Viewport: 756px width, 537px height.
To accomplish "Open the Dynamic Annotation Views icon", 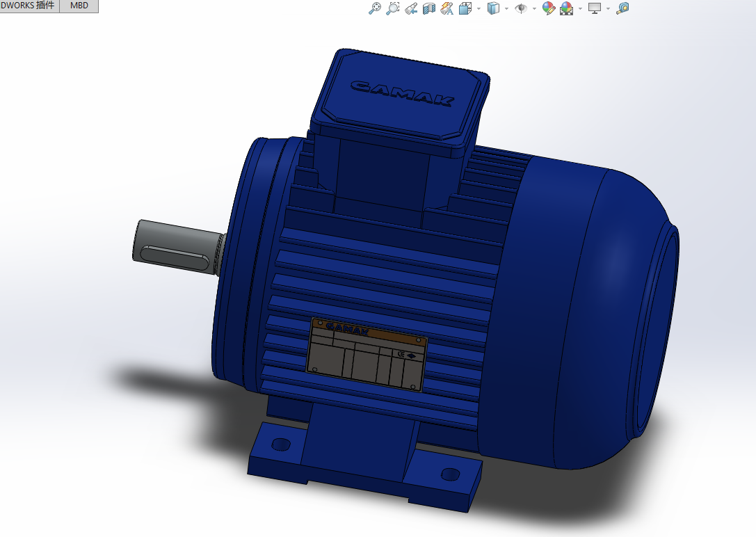I will (x=447, y=8).
